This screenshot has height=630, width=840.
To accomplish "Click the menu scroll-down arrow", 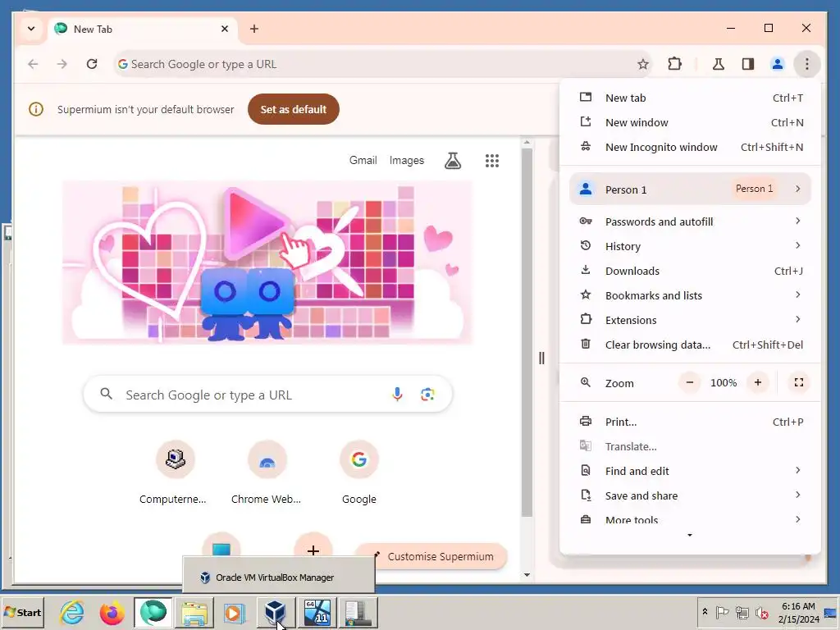I will 690,535.
